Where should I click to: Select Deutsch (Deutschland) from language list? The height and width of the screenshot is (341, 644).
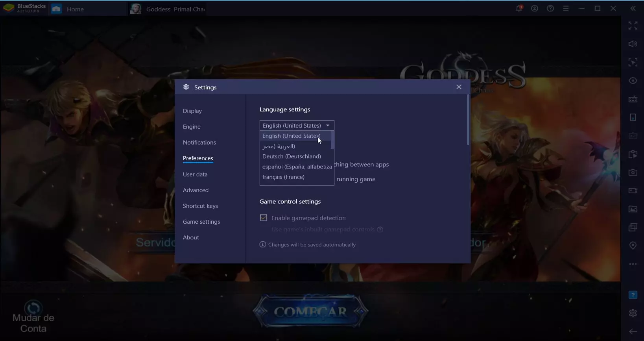[292, 156]
